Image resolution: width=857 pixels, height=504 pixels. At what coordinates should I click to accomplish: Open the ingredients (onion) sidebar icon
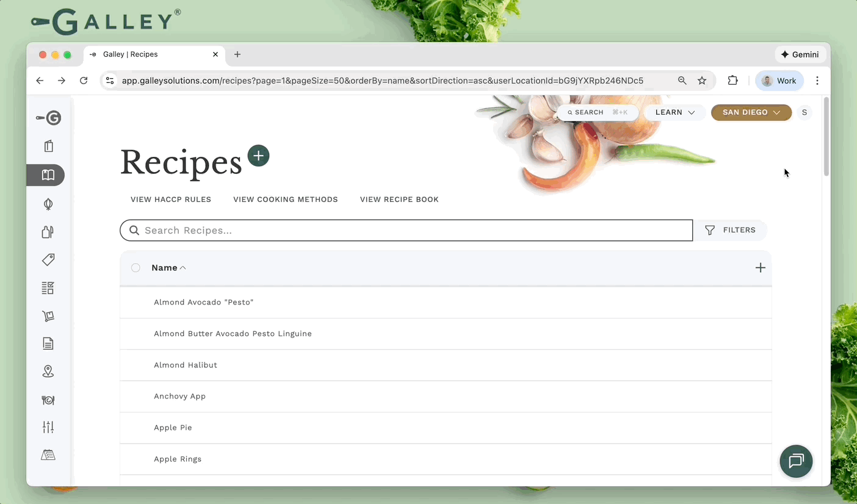click(48, 204)
